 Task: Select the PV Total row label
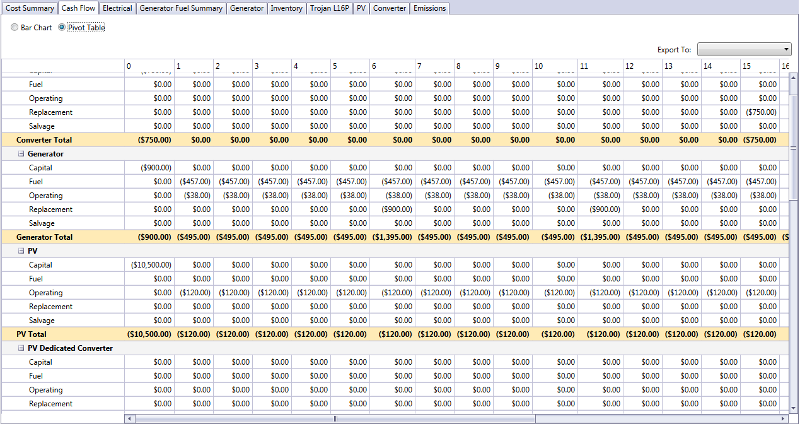click(31, 334)
